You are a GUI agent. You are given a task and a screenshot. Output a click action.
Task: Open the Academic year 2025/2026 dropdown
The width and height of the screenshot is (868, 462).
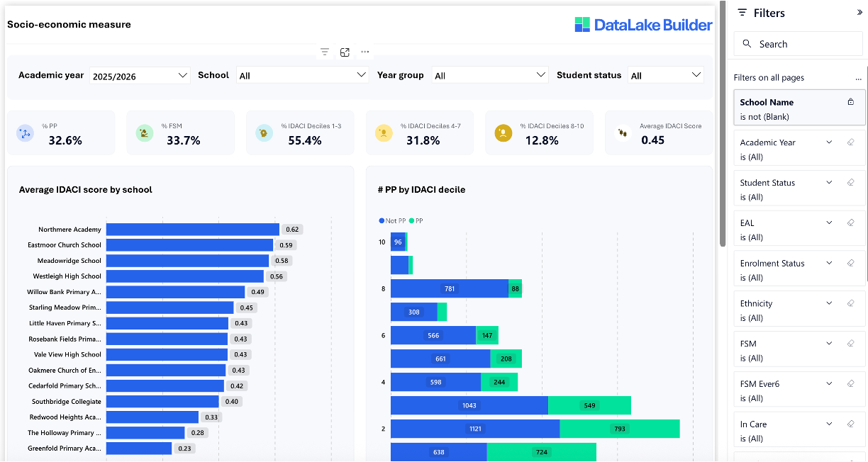[x=183, y=74]
